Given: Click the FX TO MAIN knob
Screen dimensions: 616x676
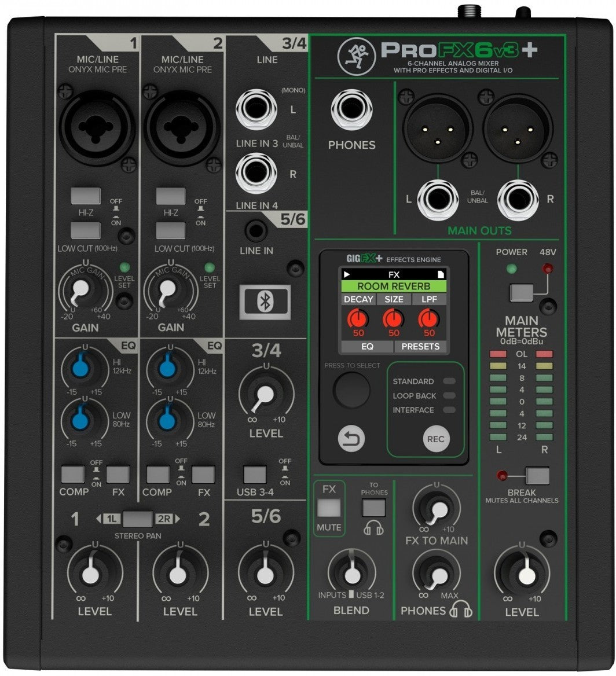Looking at the screenshot, I should [x=437, y=509].
